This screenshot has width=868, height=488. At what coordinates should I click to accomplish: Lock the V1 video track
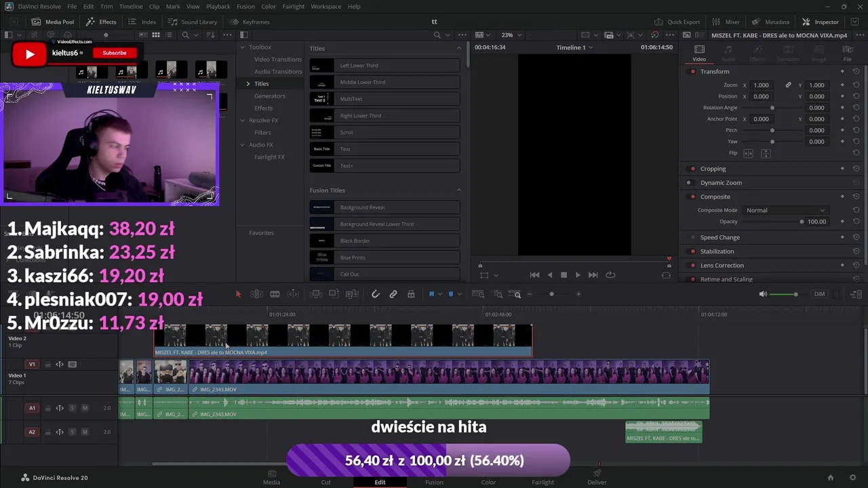pyautogui.click(x=48, y=364)
